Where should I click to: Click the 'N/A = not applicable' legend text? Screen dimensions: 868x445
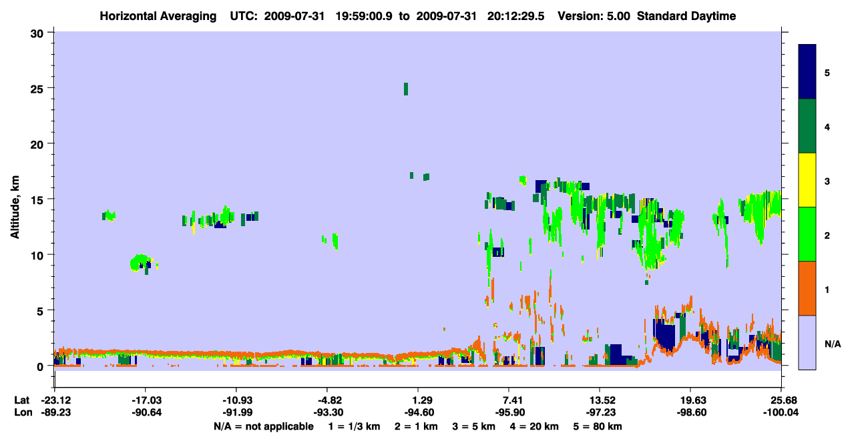coord(263,426)
